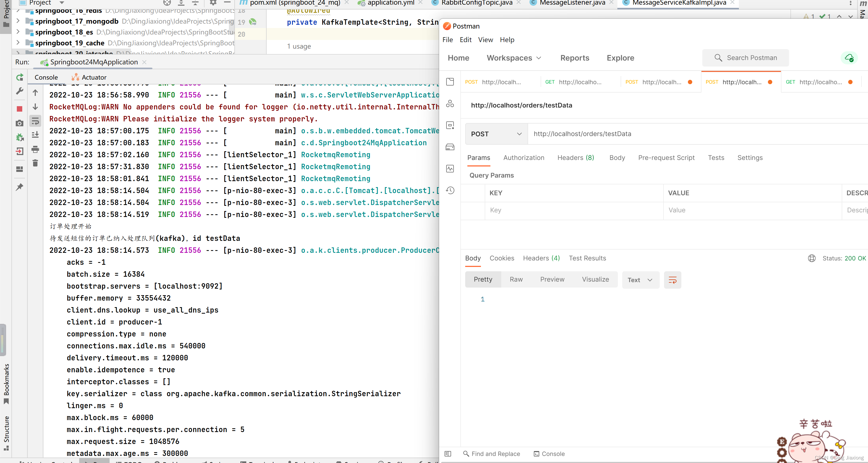Toggle Postman sidebar panel at bottom-left
The height and width of the screenshot is (463, 868).
coord(448,453)
